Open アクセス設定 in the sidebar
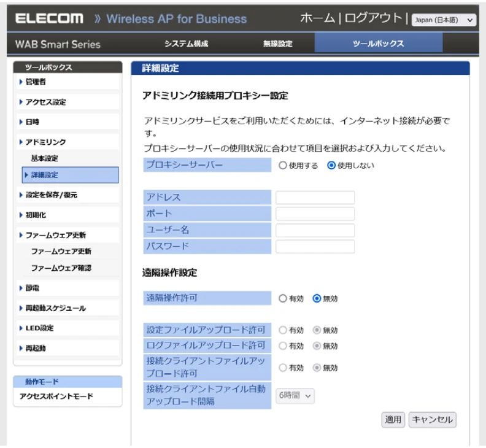Image resolution: width=486 pixels, height=448 pixels. tap(67, 102)
